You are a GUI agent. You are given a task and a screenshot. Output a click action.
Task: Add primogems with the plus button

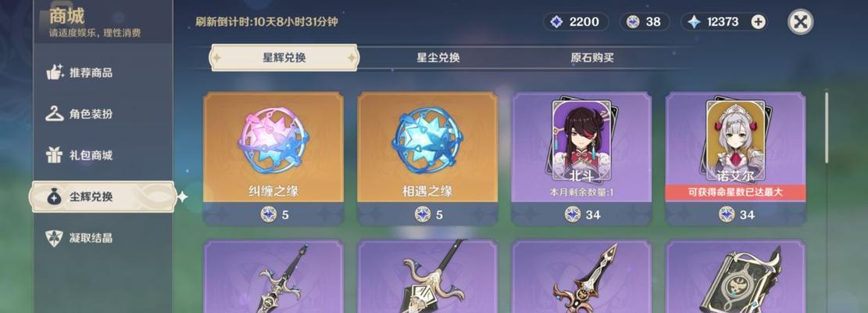[x=758, y=22]
